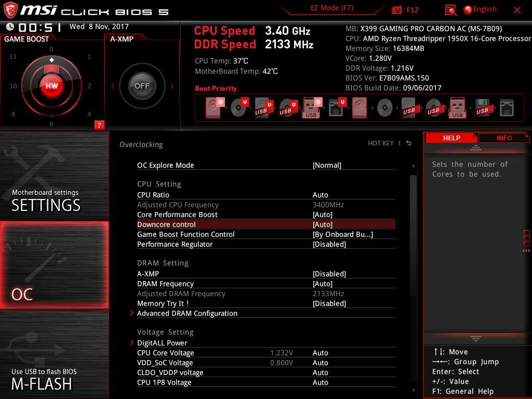Click the MSI dragon shield logo

click(x=10, y=10)
